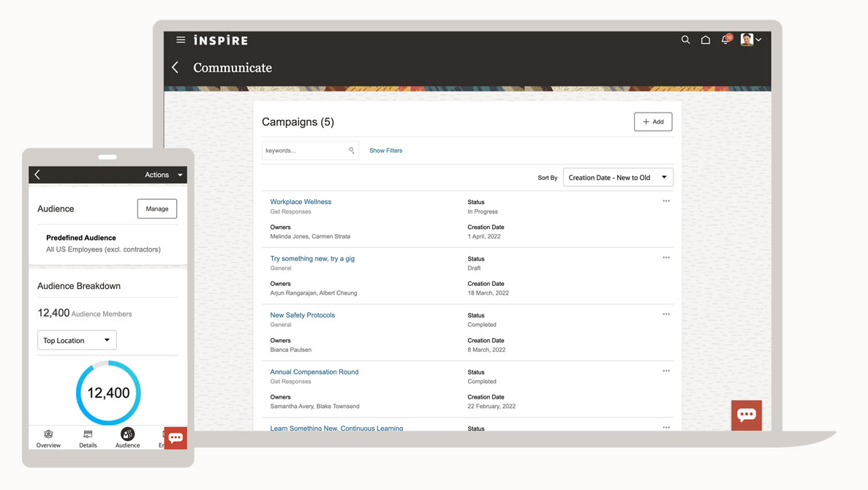Open the mobile Actions menu
The width and height of the screenshot is (868, 490).
pyautogui.click(x=163, y=175)
